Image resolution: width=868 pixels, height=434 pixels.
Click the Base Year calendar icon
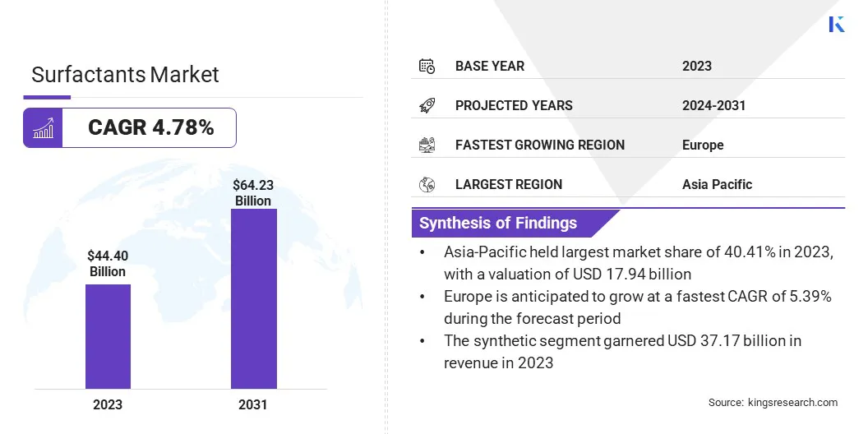[x=427, y=66]
